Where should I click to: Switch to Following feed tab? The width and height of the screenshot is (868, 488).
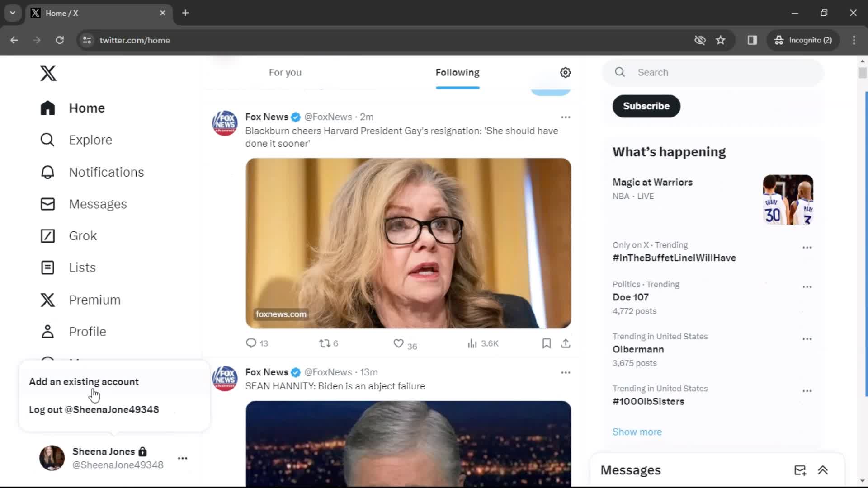[x=457, y=72]
